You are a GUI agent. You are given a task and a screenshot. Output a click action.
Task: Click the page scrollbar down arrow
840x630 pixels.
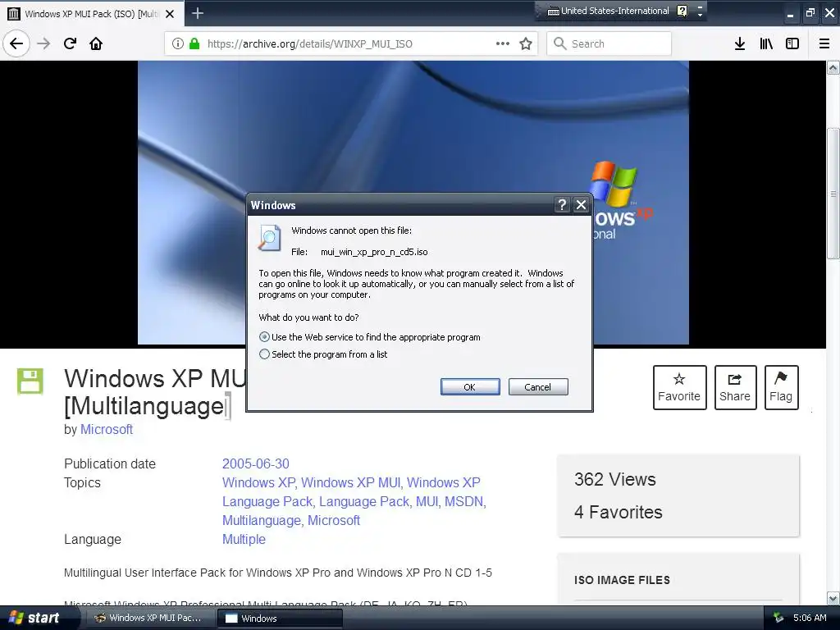[x=833, y=598]
